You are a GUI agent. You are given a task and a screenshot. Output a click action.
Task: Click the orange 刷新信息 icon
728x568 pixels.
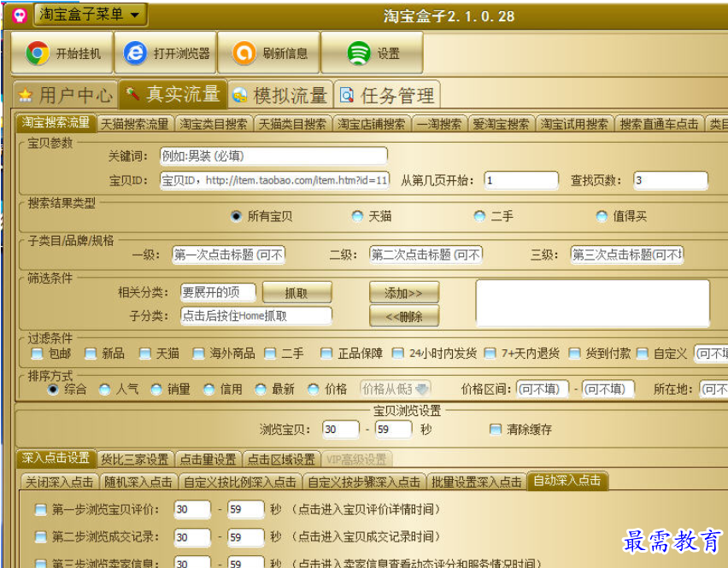point(244,53)
